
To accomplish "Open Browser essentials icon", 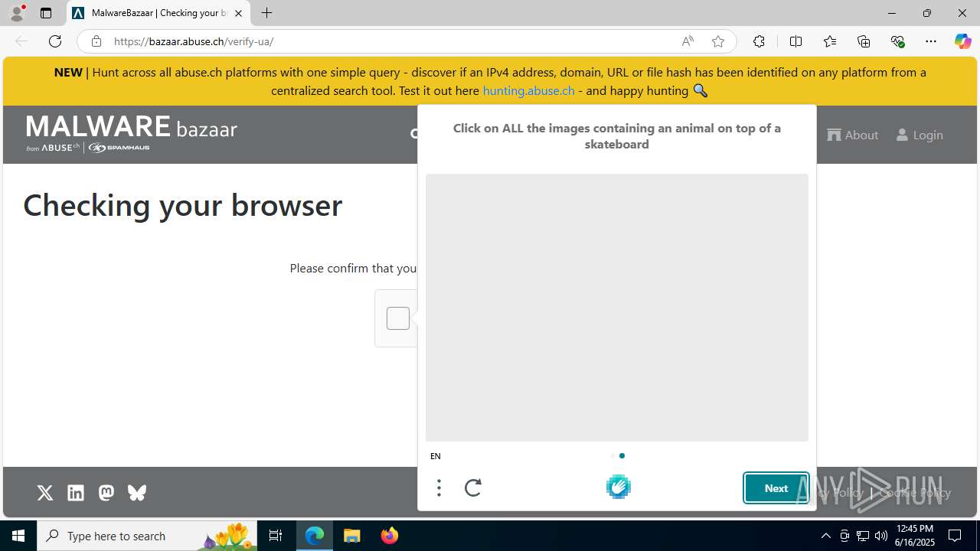I will click(897, 41).
